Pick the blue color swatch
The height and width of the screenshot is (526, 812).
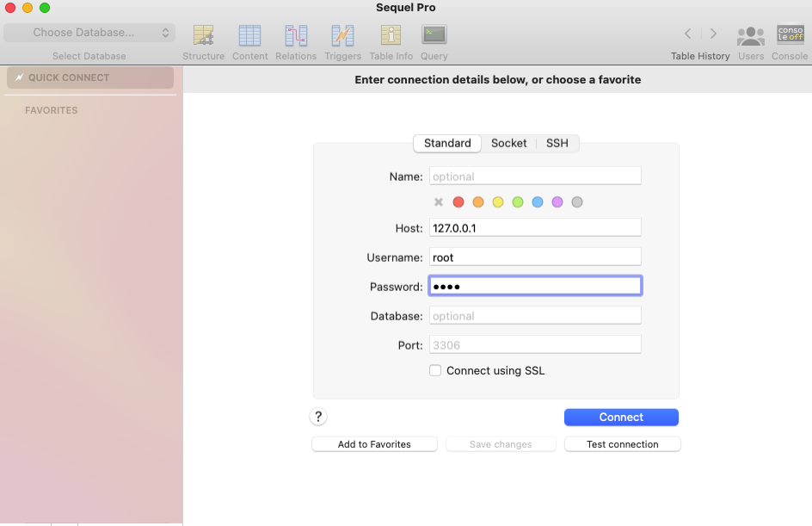[538, 202]
